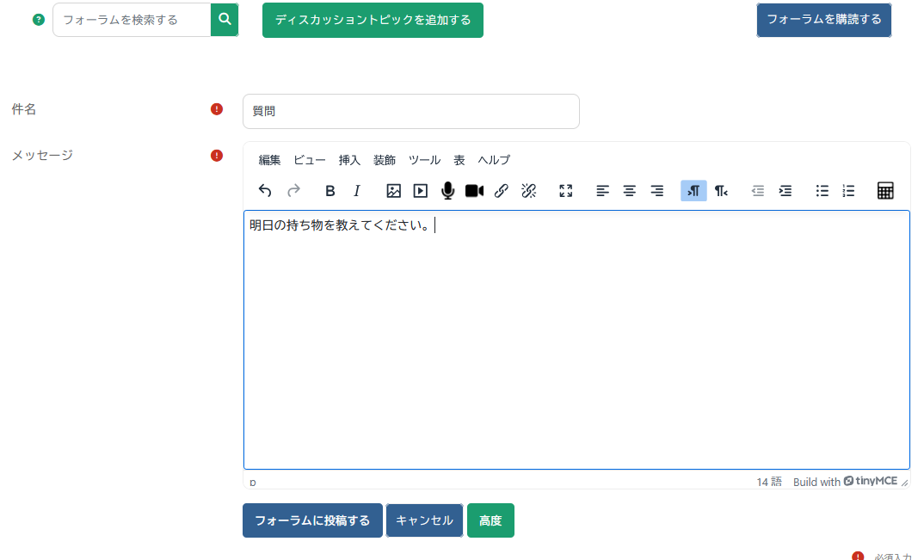This screenshot has width=924, height=560.
Task: Click the フォーラムに投稿する button
Action: (312, 520)
